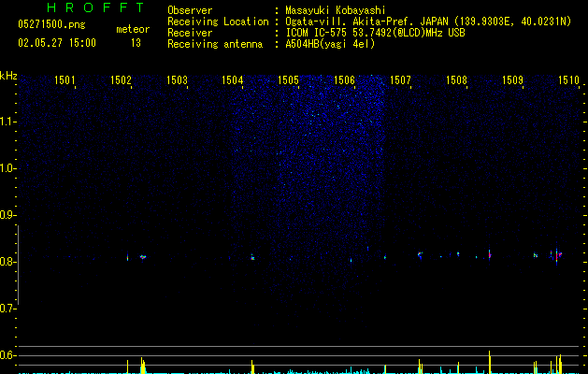Click the date stamp 02.05.27 15:00
The image size is (588, 374).
pyautogui.click(x=57, y=43)
